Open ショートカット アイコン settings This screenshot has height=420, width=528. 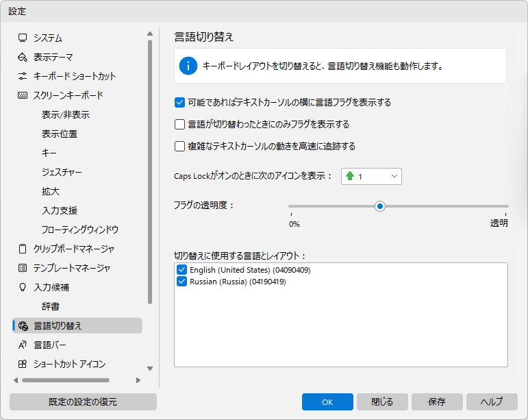coord(69,365)
